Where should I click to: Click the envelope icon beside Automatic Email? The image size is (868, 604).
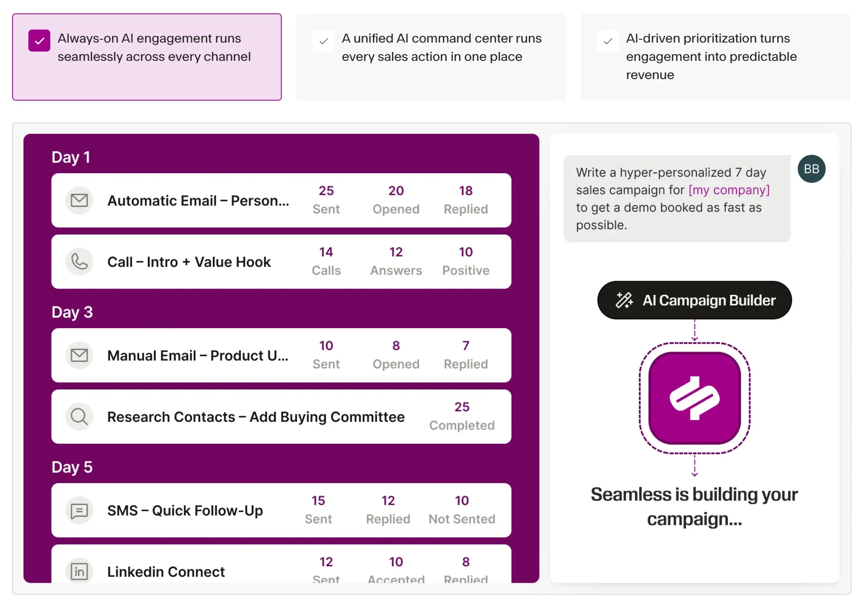coord(79,200)
